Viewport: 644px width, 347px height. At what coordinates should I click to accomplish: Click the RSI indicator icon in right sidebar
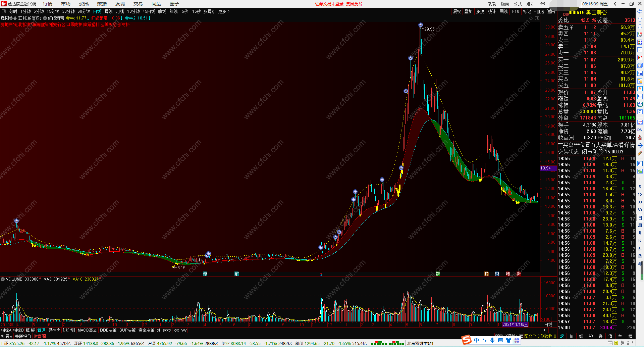click(x=640, y=130)
